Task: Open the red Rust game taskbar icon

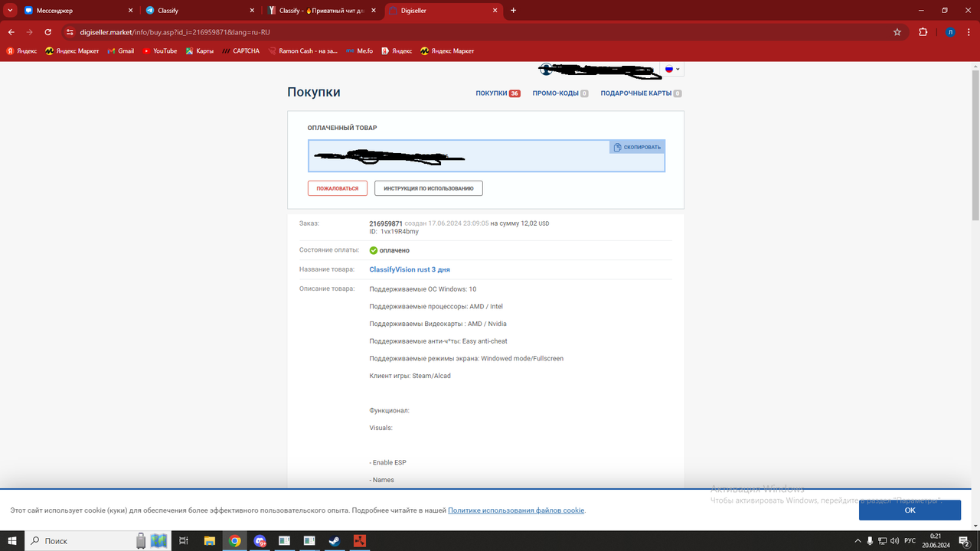Action: [x=358, y=541]
